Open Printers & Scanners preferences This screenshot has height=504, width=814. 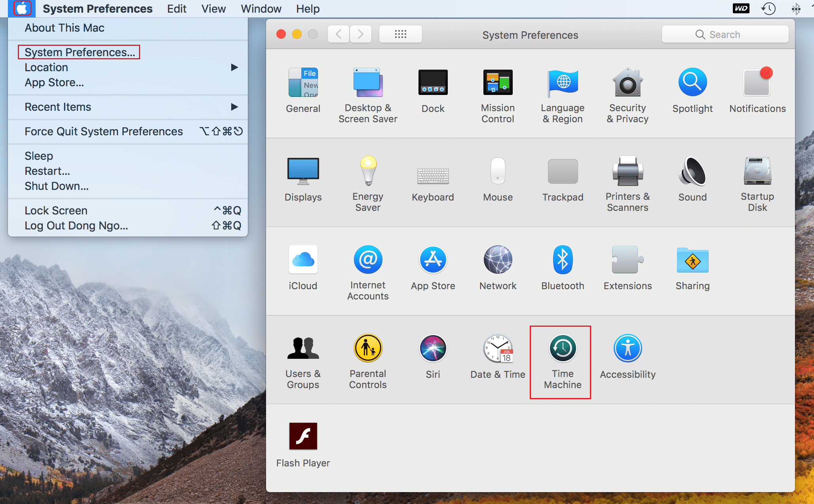628,172
